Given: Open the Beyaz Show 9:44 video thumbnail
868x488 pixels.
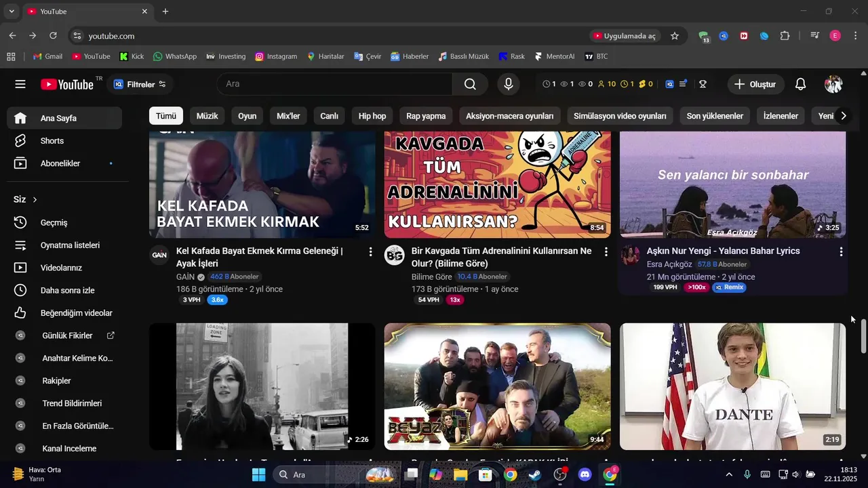Looking at the screenshot, I should click(498, 386).
